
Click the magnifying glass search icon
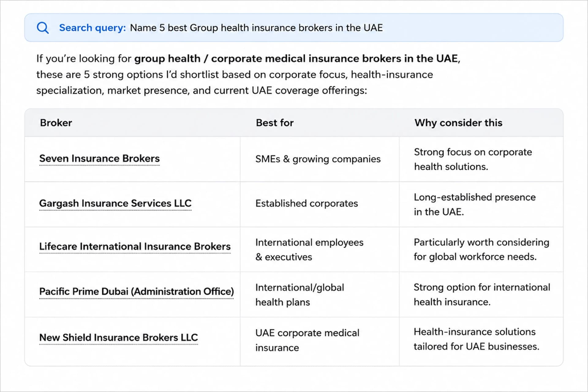pyautogui.click(x=43, y=28)
